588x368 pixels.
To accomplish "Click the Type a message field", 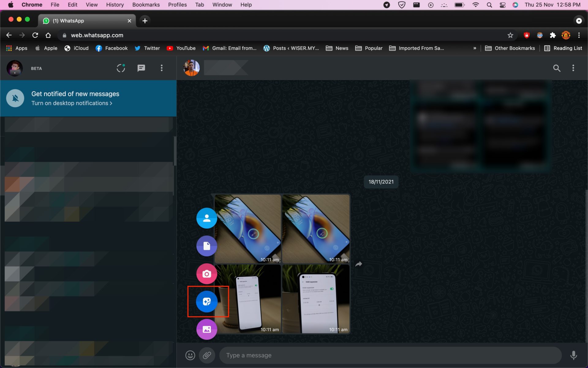I will (x=389, y=355).
